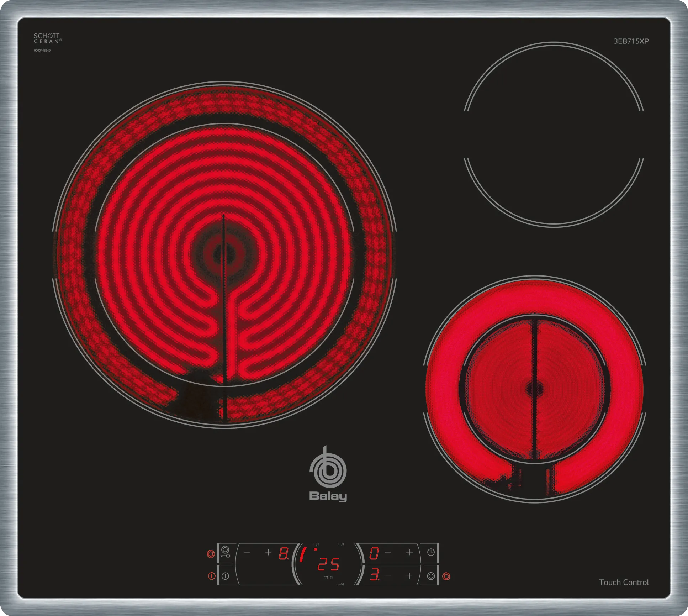Tap the top-right timer arrow marker
688x616 pixels.
click(340, 544)
